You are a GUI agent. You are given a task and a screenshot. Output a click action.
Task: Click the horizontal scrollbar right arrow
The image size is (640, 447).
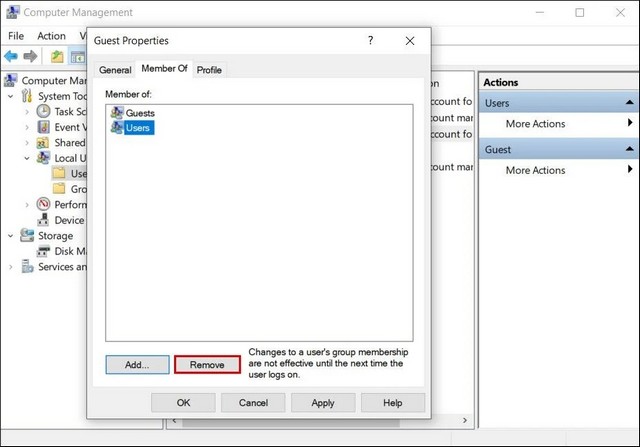click(x=465, y=420)
